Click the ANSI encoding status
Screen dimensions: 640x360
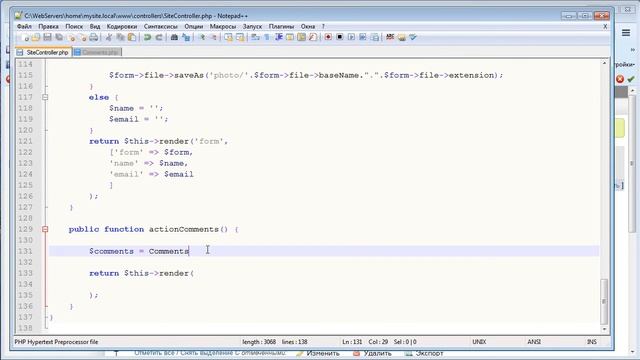point(534,342)
